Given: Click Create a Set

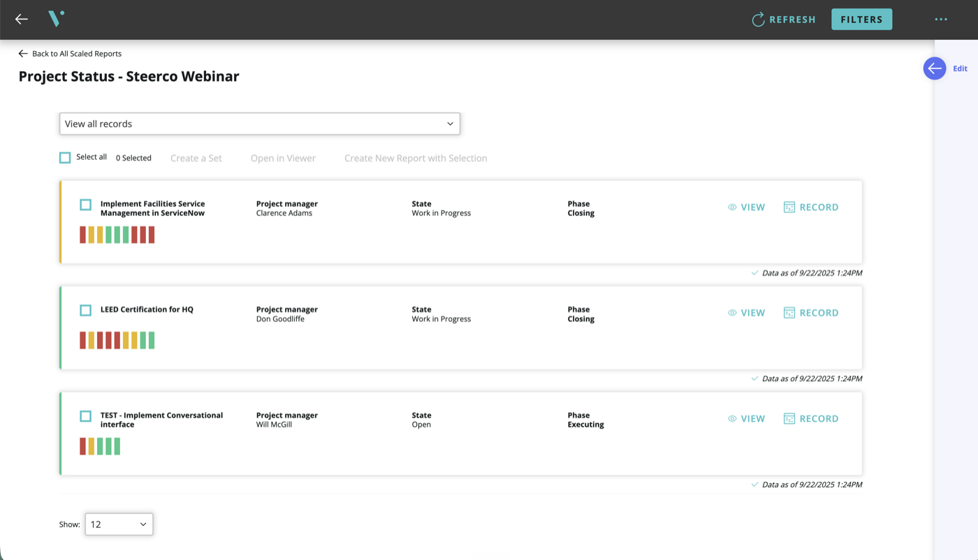Looking at the screenshot, I should (196, 159).
